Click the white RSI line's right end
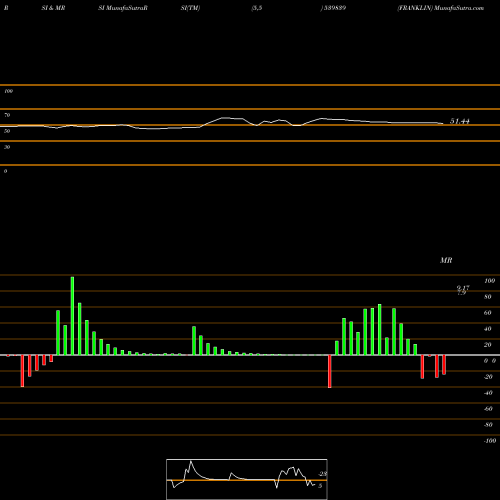500x500 pixels. [443, 124]
